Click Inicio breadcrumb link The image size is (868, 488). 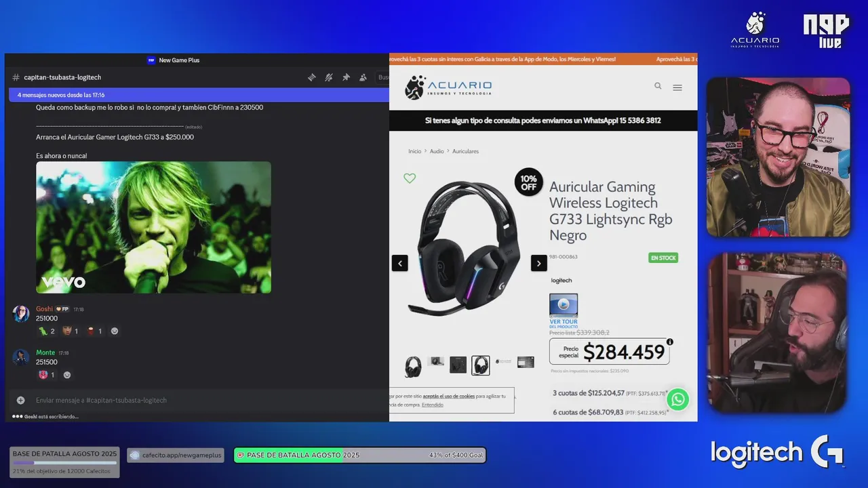coord(414,151)
